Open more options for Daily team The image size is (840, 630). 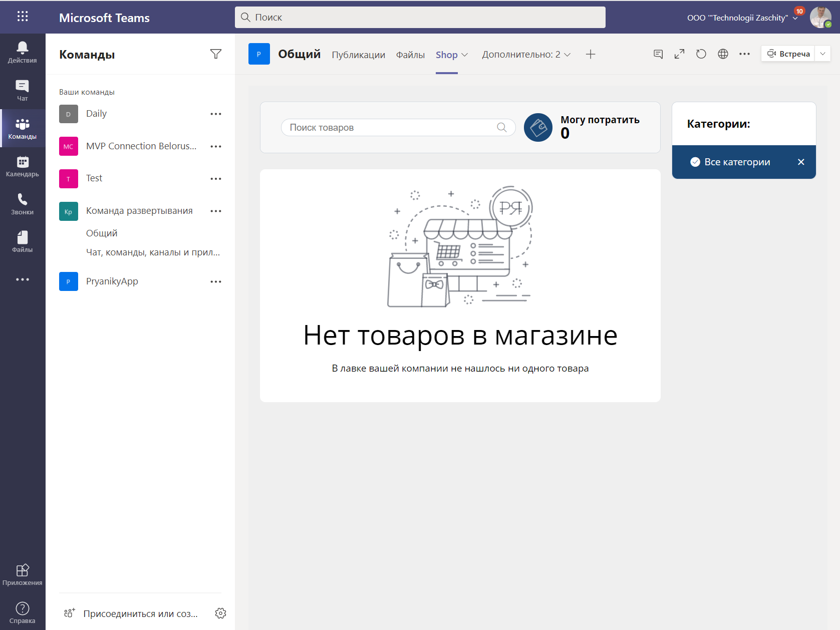coord(216,114)
